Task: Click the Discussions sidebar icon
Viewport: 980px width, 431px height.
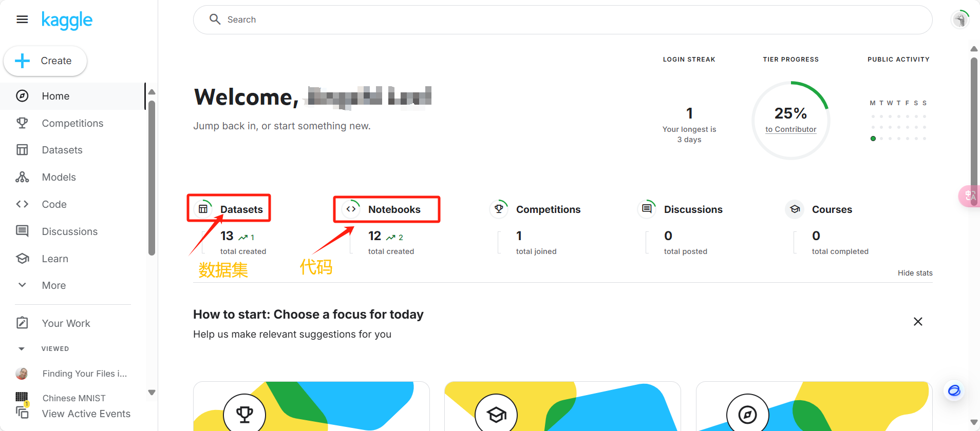Action: point(23,231)
